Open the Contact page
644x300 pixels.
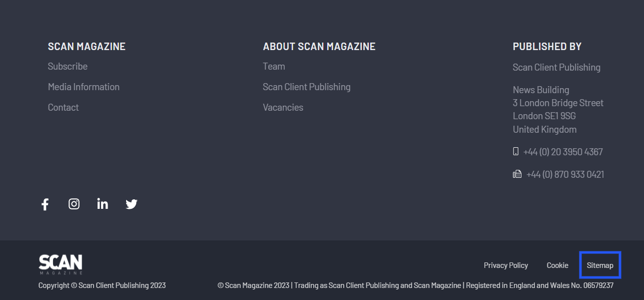click(x=63, y=107)
